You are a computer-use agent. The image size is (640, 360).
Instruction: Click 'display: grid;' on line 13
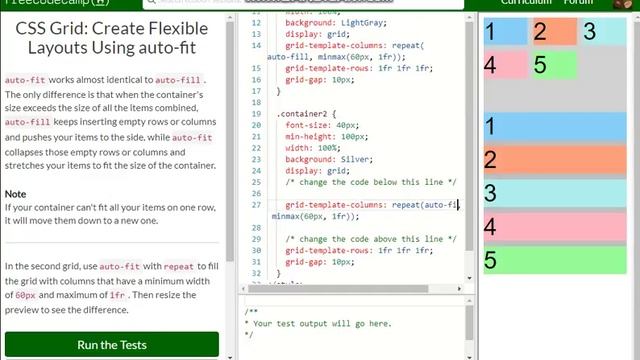(x=317, y=34)
